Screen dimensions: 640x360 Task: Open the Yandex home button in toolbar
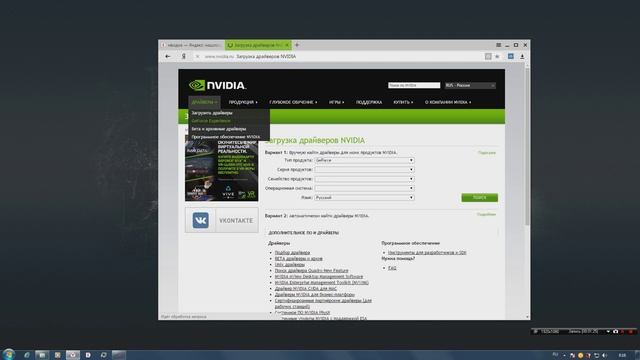[184, 56]
